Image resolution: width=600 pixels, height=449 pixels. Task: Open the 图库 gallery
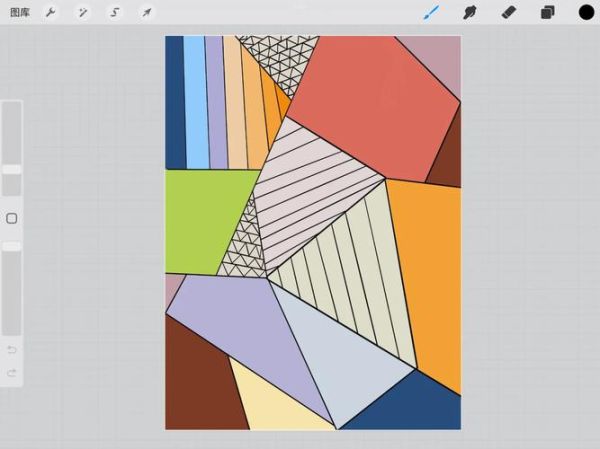tap(19, 13)
